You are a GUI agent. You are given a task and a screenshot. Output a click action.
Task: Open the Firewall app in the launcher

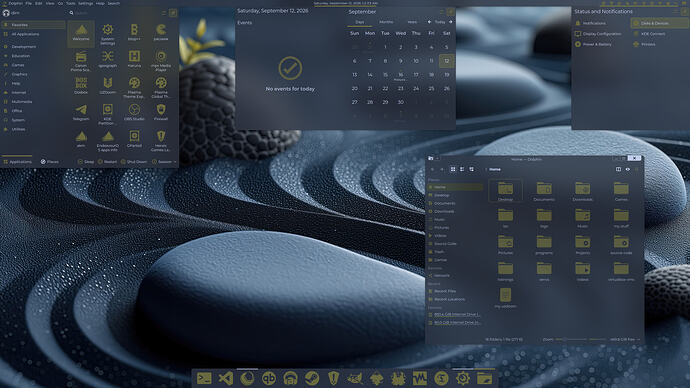(161, 113)
